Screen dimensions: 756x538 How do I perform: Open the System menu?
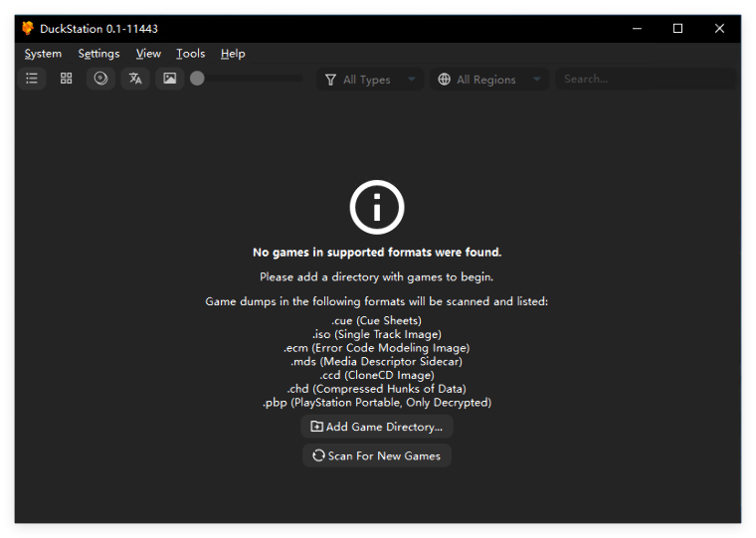[43, 54]
